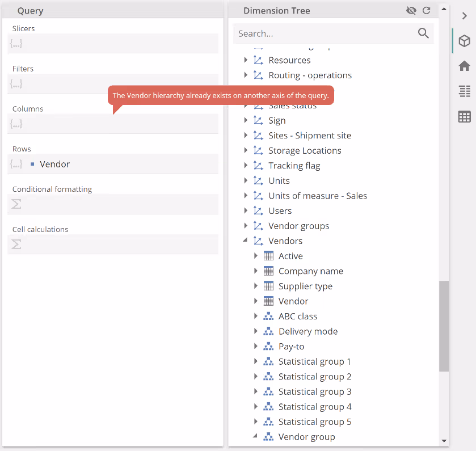The image size is (476, 451).
Task: Click the table grid icon in sidebar
Action: click(464, 117)
